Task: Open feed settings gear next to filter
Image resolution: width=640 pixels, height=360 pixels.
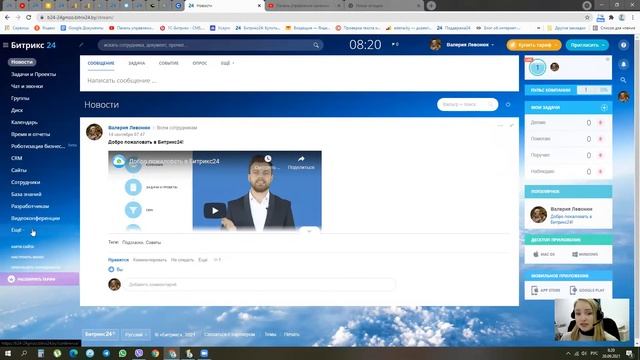Action: (508, 104)
